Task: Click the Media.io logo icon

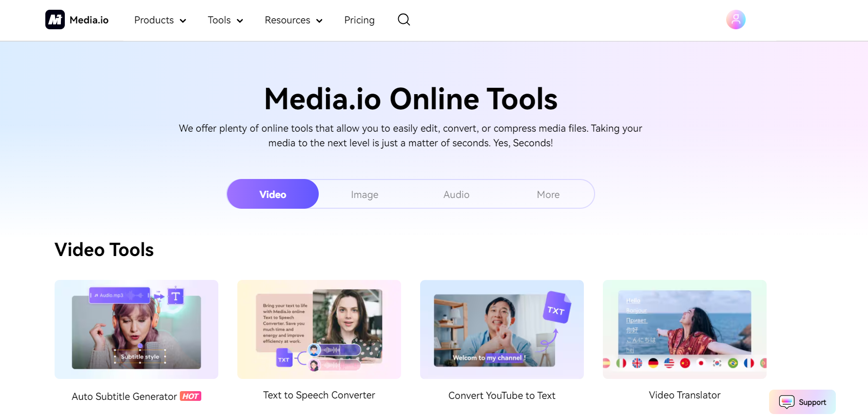Action: tap(55, 20)
